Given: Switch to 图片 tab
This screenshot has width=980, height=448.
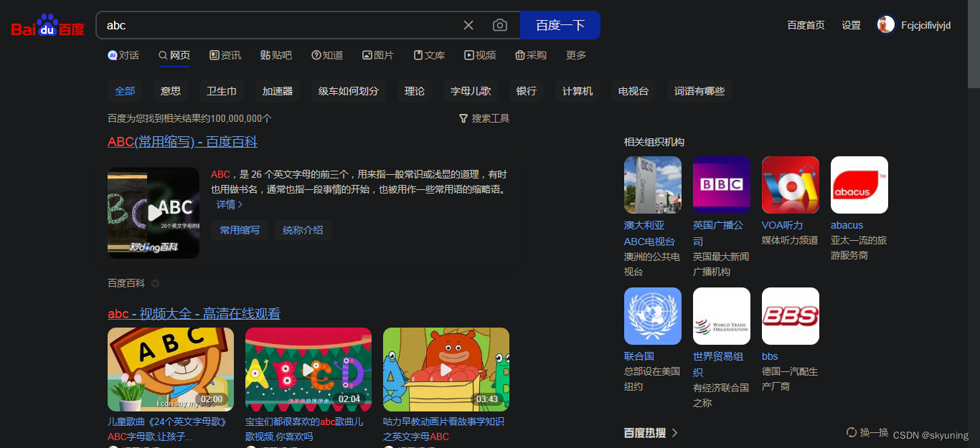Looking at the screenshot, I should pos(378,55).
